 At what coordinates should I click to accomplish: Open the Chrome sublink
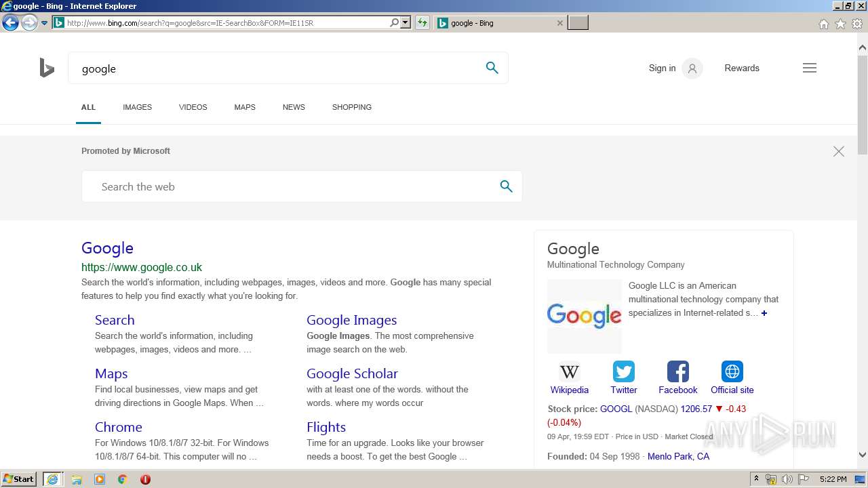pyautogui.click(x=119, y=427)
